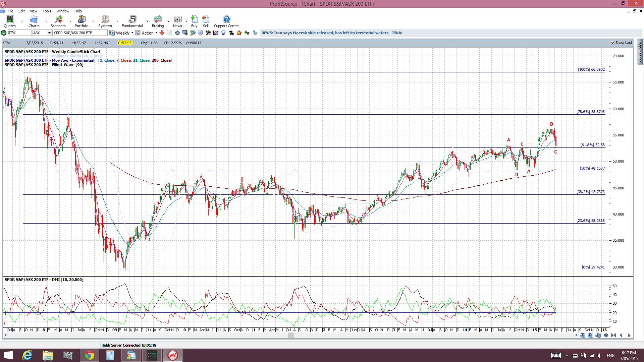The width and height of the screenshot is (644, 362).
Task: Click the green Go button icon
Action: (4, 33)
